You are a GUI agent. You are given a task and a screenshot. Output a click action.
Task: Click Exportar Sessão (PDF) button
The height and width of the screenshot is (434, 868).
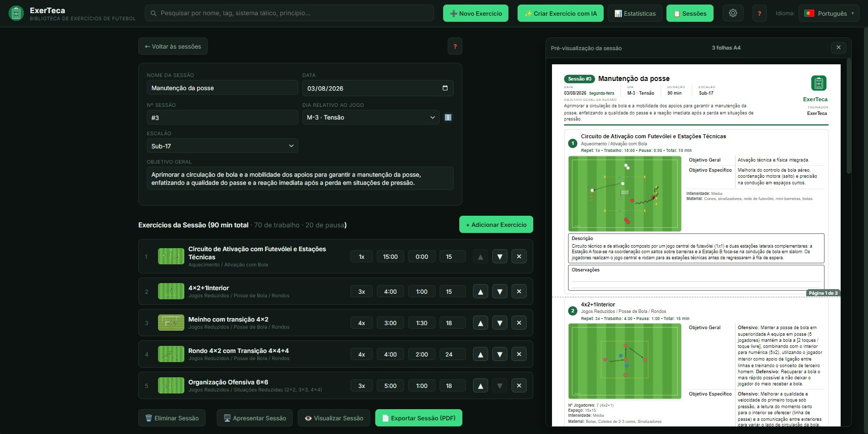[419, 418]
